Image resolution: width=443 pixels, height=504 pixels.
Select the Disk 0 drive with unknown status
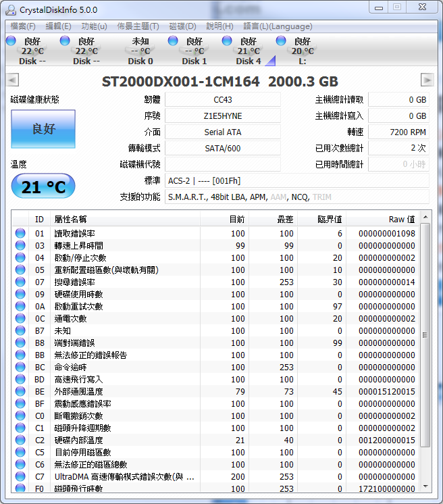coord(140,51)
